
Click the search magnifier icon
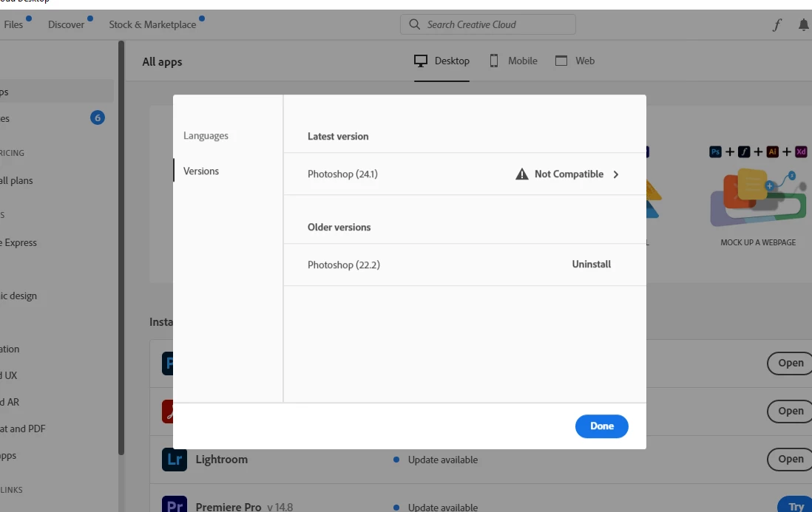(x=414, y=24)
